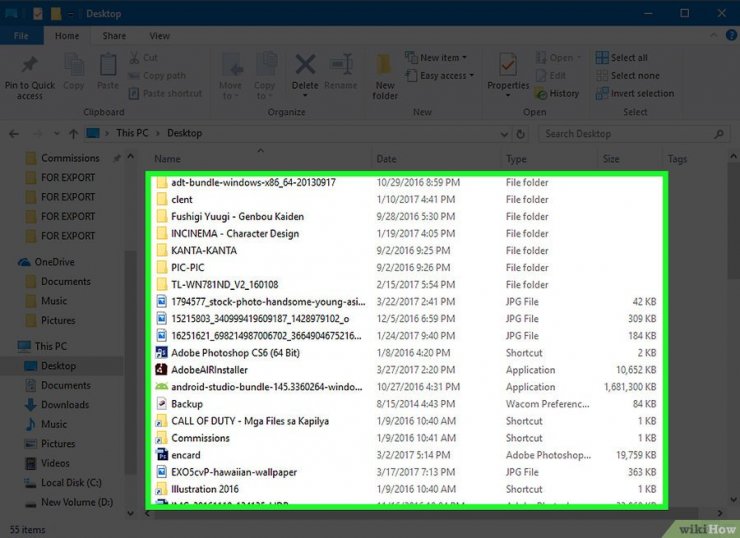Screen dimensions: 740x538
Task: Click Invert selection in the ribbon
Action: coord(641,93)
